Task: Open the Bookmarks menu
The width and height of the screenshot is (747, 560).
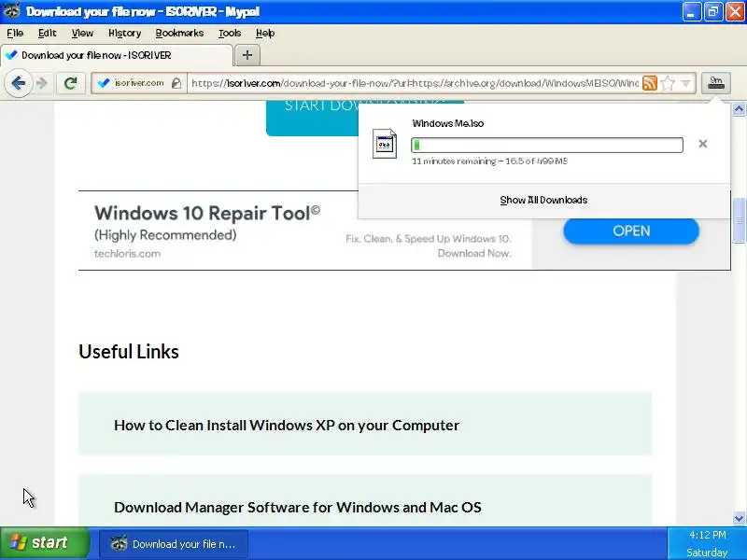Action: 179,33
